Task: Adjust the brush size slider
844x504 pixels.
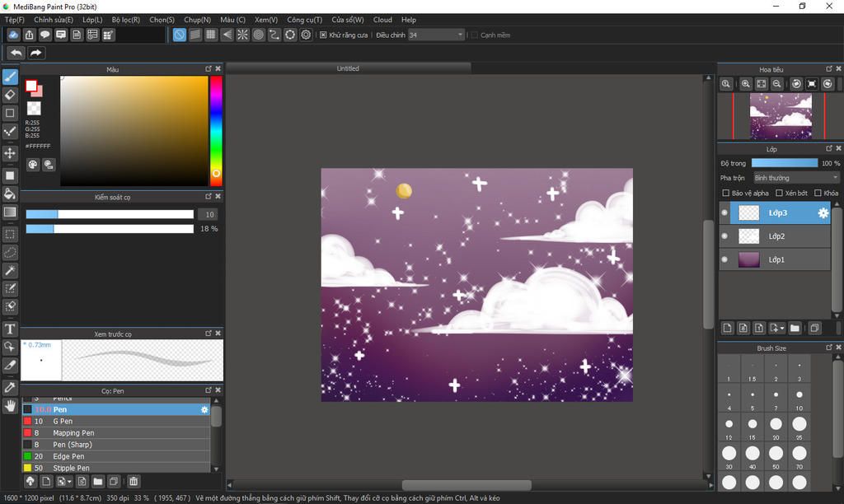Action: click(110, 214)
